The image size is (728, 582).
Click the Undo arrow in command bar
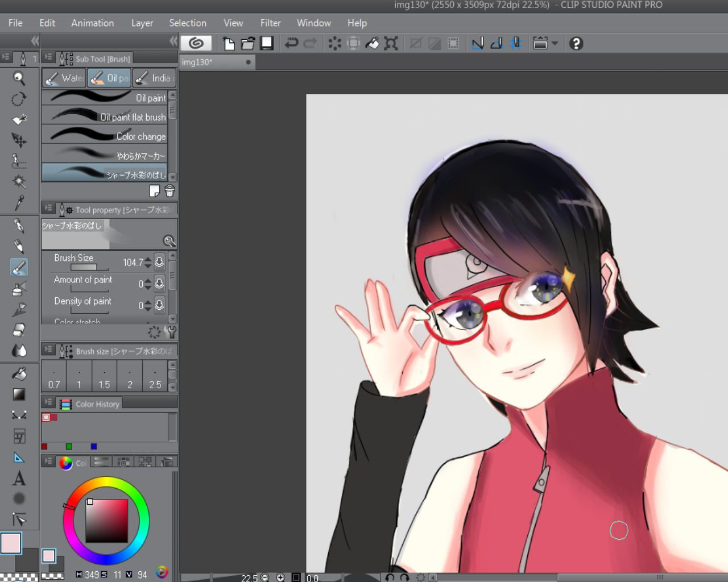pyautogui.click(x=291, y=43)
